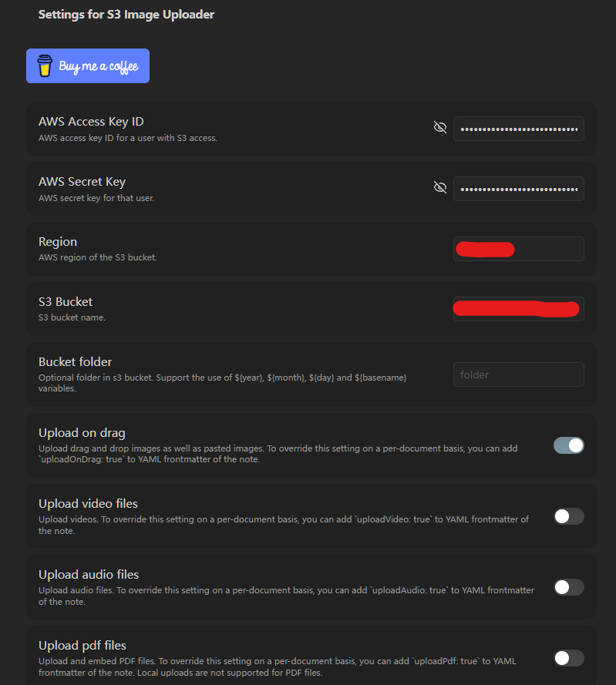Image resolution: width=616 pixels, height=685 pixels.
Task: Click the AWS Secret Key field
Action: click(x=519, y=189)
